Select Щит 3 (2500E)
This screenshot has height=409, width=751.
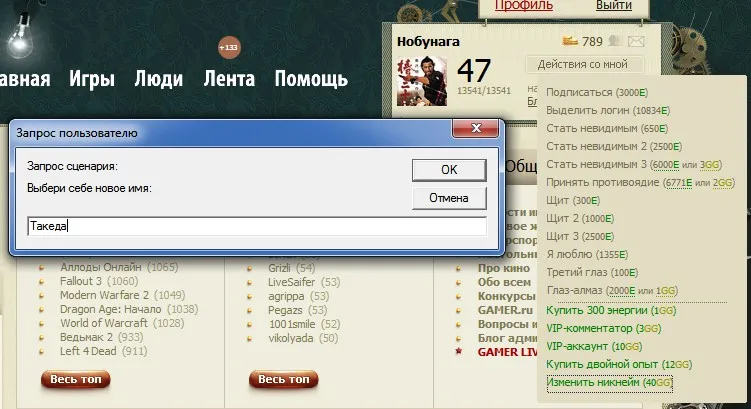[x=580, y=237]
